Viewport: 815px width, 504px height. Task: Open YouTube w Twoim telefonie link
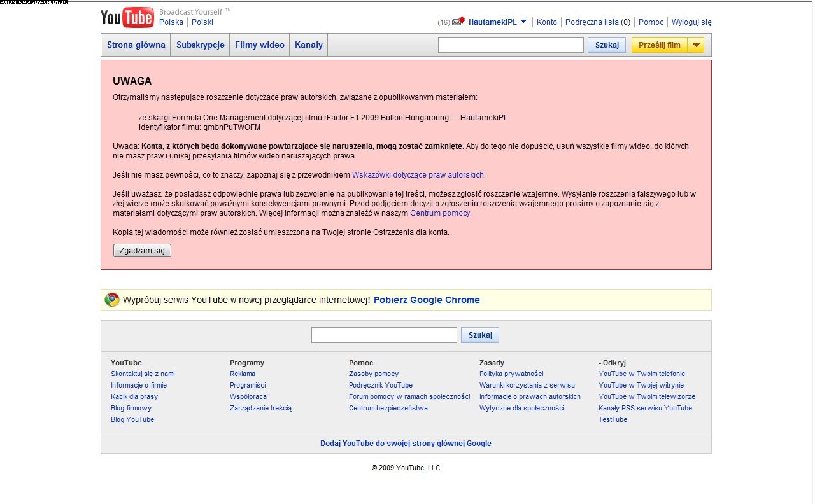[x=642, y=374]
